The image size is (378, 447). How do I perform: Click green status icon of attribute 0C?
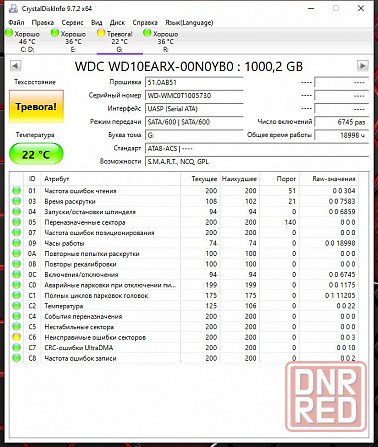pos(16,274)
